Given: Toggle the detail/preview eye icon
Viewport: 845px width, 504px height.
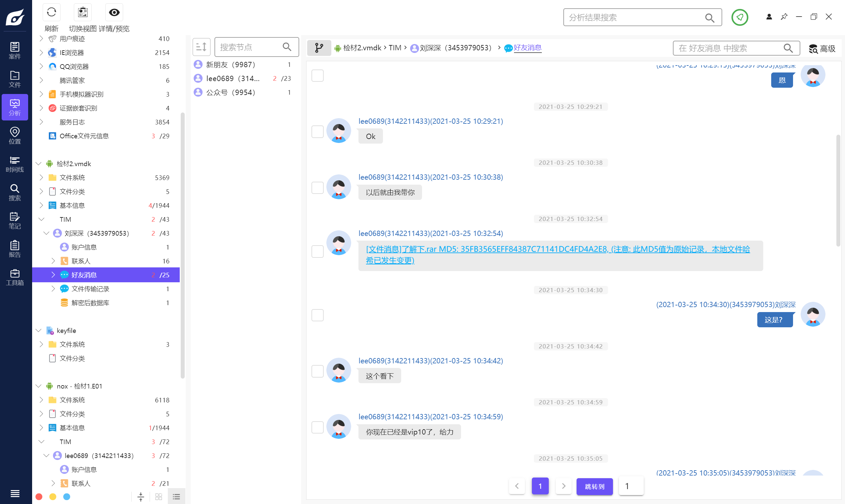Looking at the screenshot, I should point(114,13).
